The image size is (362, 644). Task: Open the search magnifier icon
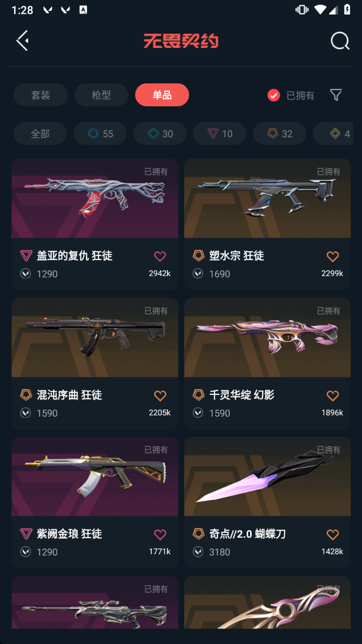pyautogui.click(x=340, y=41)
